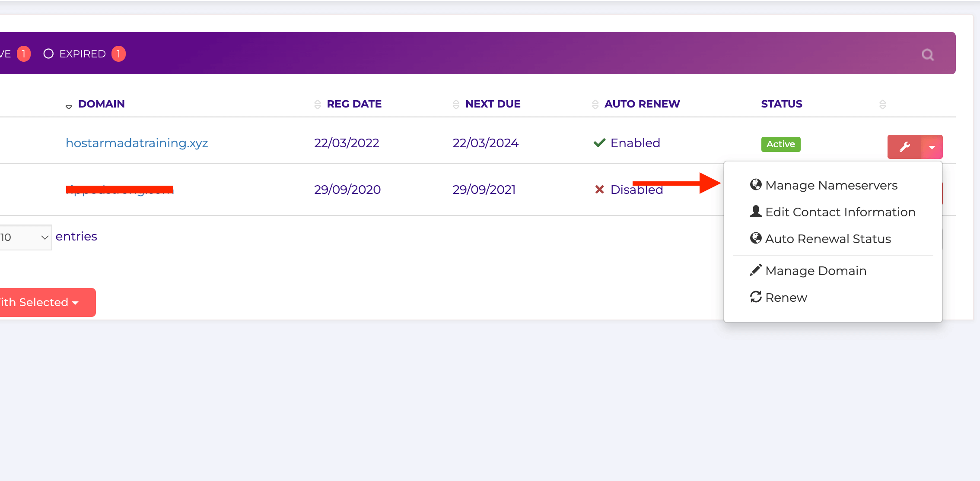Select Auto Renewal Status menu entry
This screenshot has width=980, height=481.
pos(821,239)
